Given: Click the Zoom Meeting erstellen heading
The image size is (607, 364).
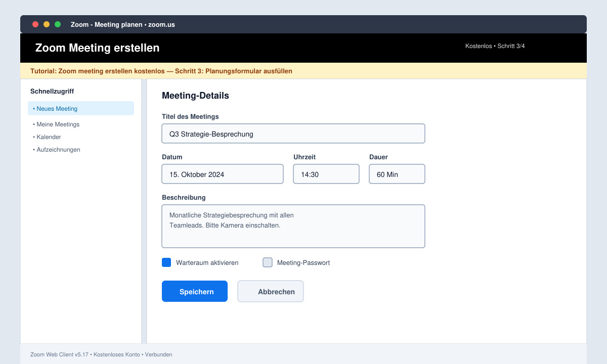Looking at the screenshot, I should tap(97, 48).
